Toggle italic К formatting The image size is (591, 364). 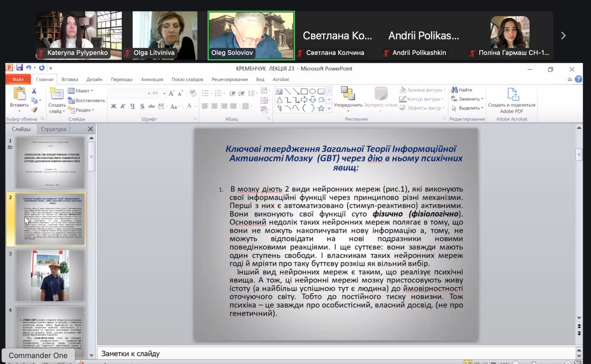pyautogui.click(x=123, y=106)
